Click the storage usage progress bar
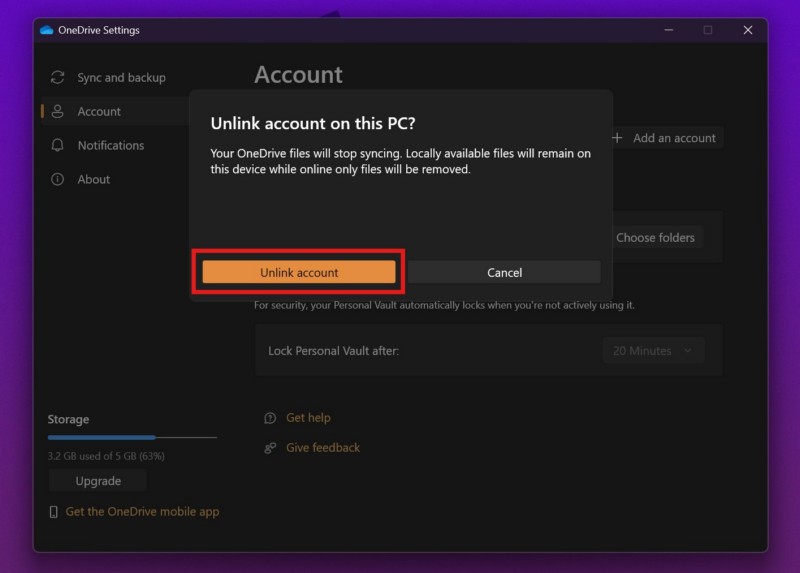This screenshot has height=573, width=800. click(x=132, y=437)
